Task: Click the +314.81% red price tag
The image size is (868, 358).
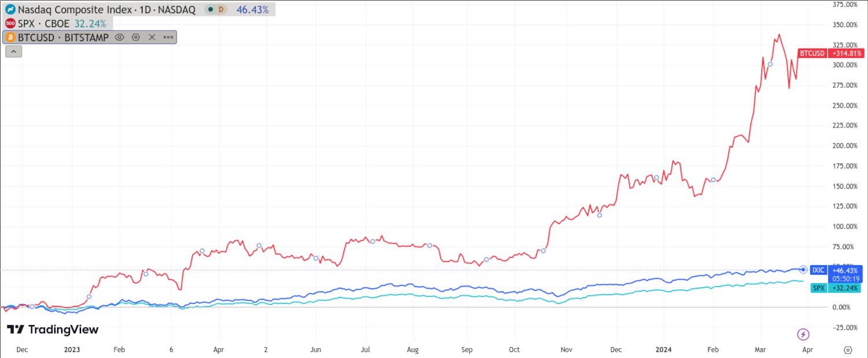Action: [848, 53]
